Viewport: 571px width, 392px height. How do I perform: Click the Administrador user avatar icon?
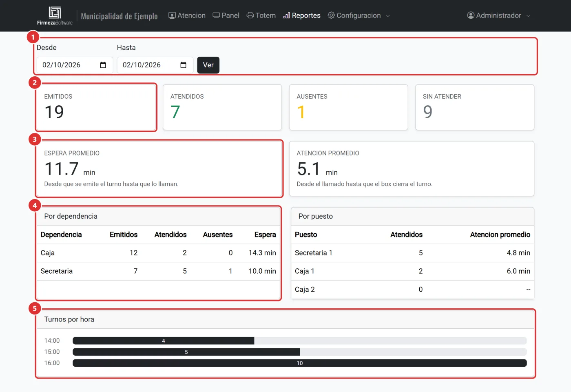coord(471,16)
